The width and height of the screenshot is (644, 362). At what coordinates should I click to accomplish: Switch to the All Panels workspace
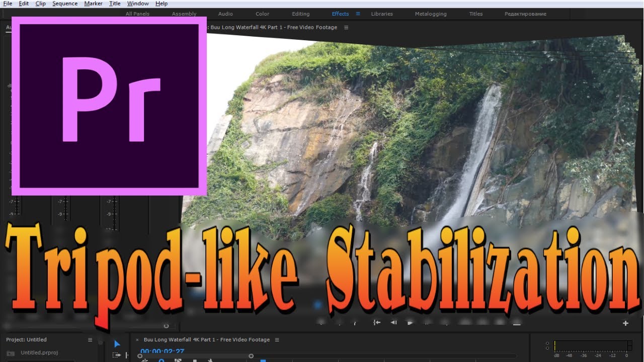137,14
